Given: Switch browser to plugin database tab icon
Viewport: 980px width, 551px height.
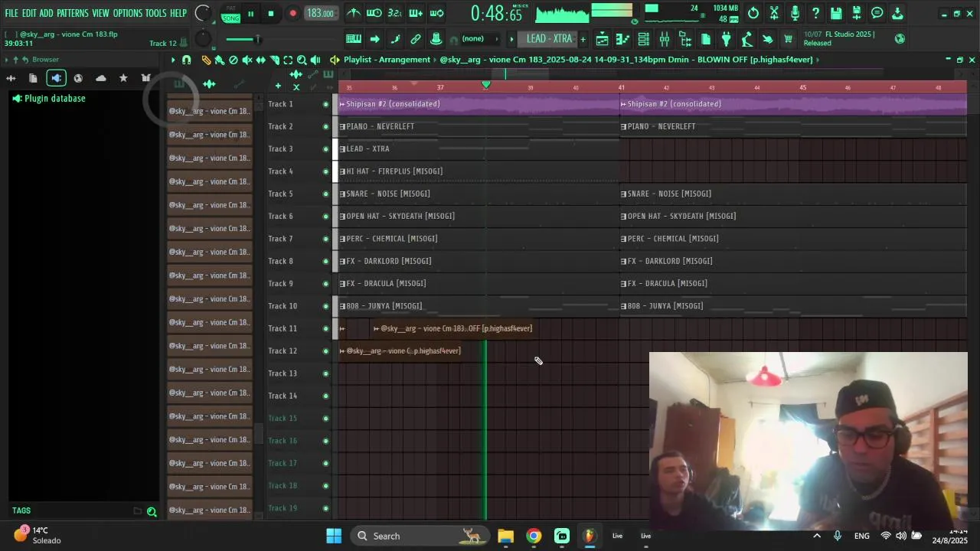Looking at the screenshot, I should pos(56,78).
